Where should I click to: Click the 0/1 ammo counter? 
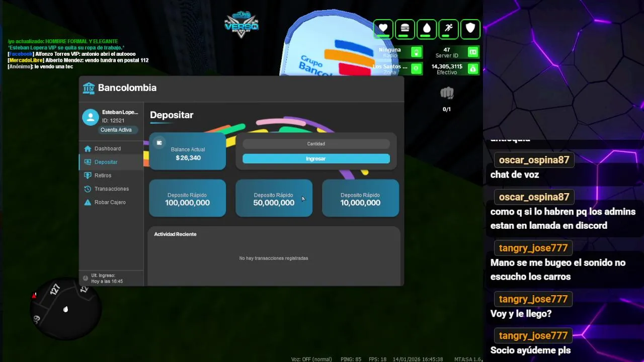[447, 109]
